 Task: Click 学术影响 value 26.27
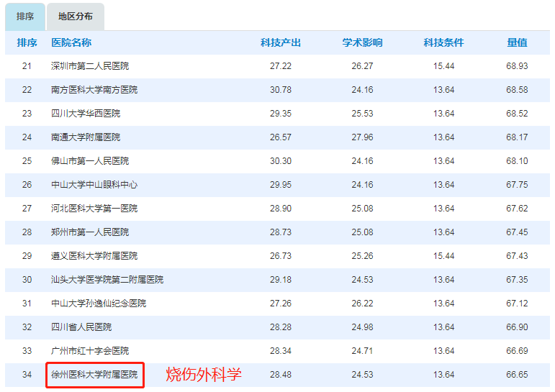pyautogui.click(x=362, y=66)
